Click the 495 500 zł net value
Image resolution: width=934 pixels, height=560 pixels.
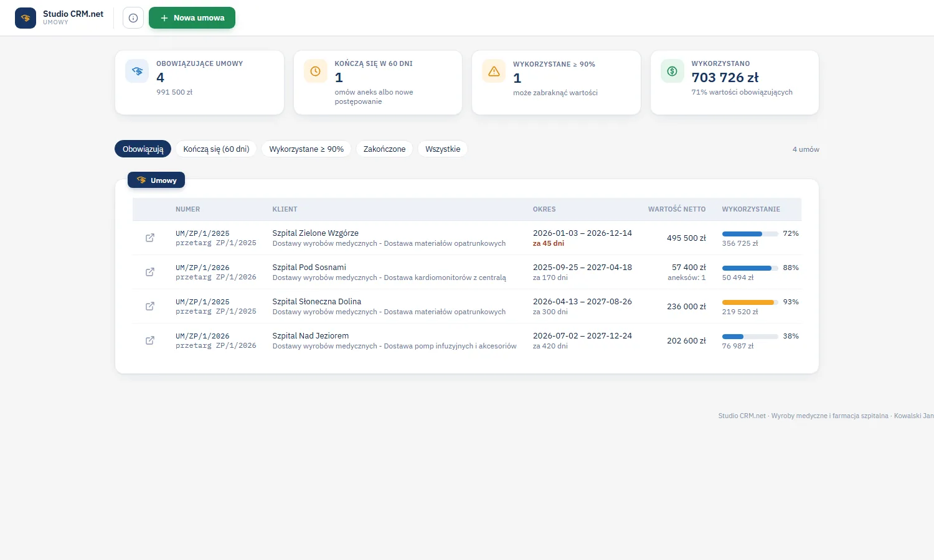[686, 238]
